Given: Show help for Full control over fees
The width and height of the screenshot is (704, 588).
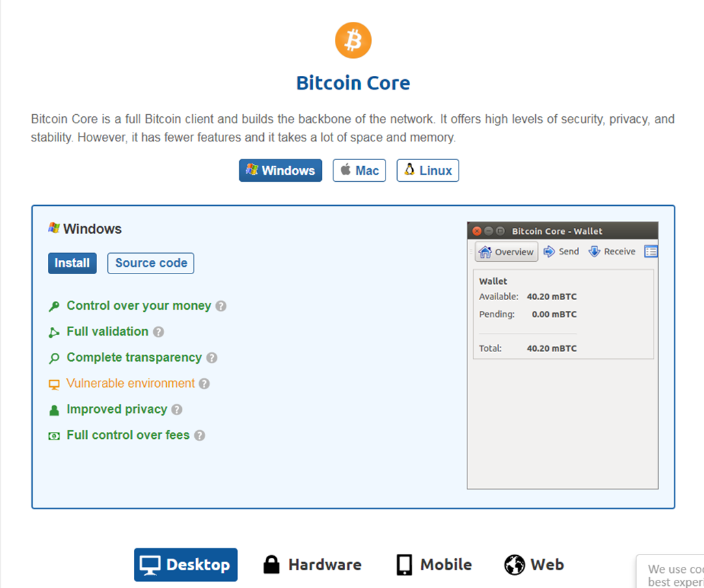Looking at the screenshot, I should (x=200, y=436).
